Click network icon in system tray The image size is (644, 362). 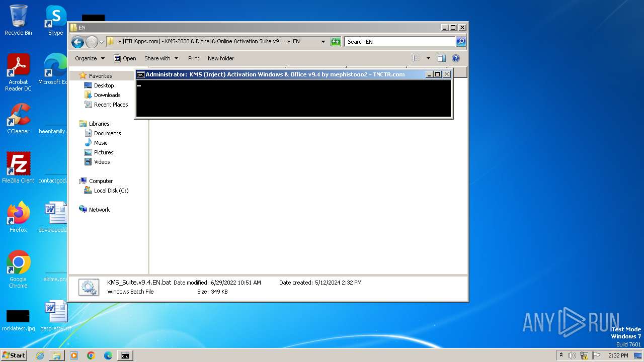pos(584,355)
